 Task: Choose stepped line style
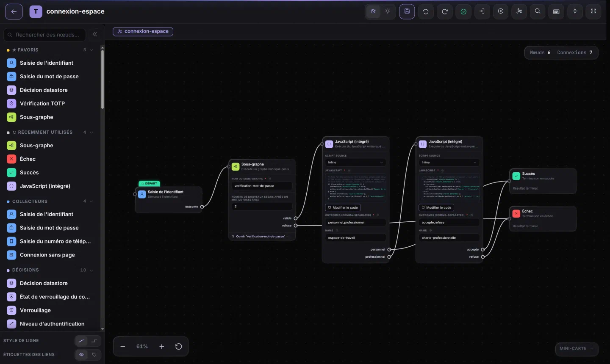(x=94, y=341)
